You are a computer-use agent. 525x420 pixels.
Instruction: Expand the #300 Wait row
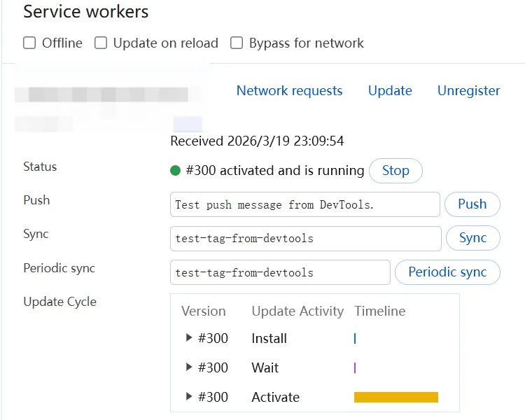[189, 367]
